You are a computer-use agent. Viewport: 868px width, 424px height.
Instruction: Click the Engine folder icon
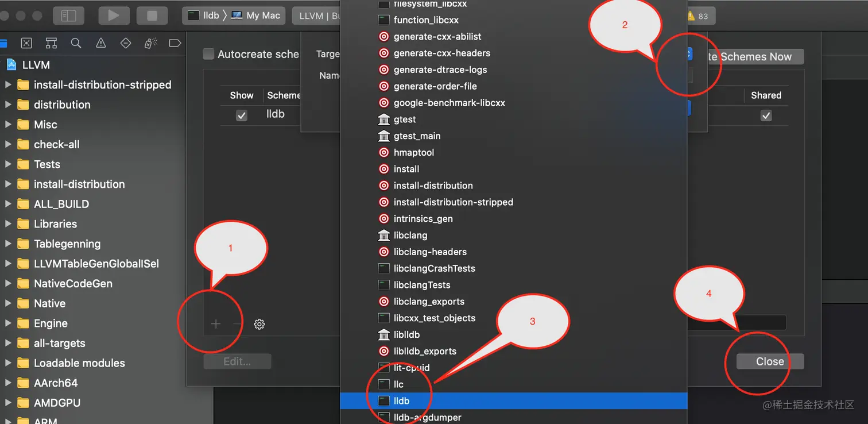[23, 323]
